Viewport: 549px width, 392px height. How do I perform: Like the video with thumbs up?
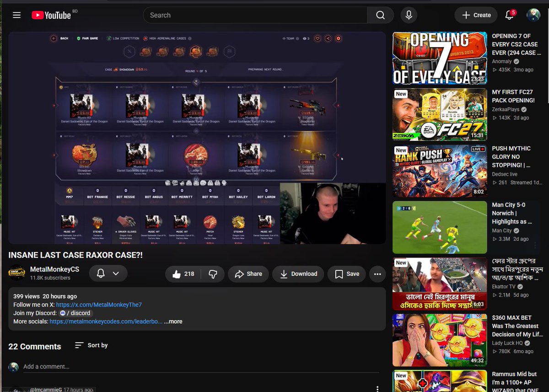183,274
